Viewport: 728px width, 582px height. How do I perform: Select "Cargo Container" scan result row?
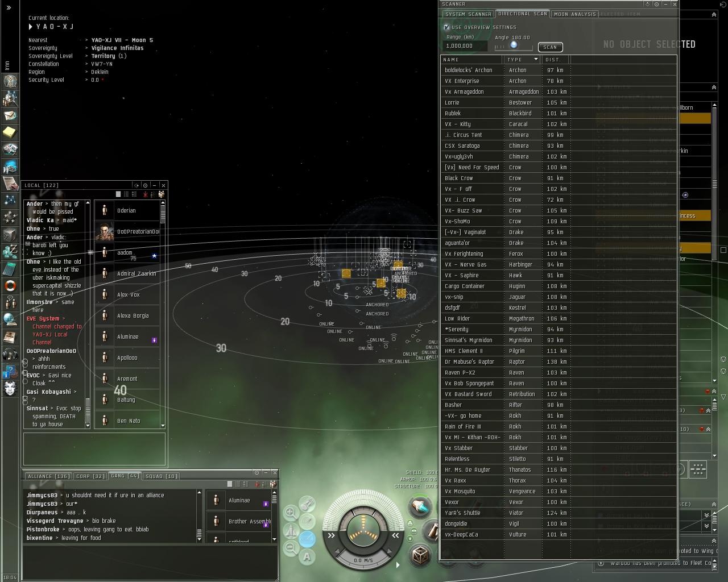pyautogui.click(x=559, y=286)
